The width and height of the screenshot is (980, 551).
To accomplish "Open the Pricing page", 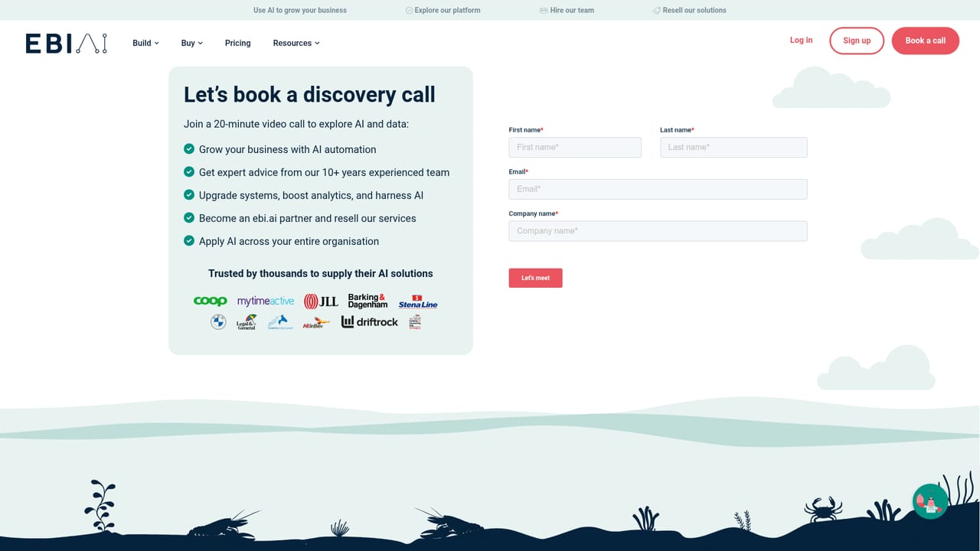I will 237,43.
